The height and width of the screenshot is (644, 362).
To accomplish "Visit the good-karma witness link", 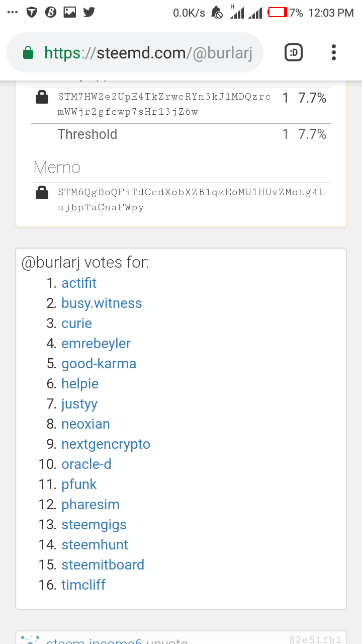I will pyautogui.click(x=99, y=364).
